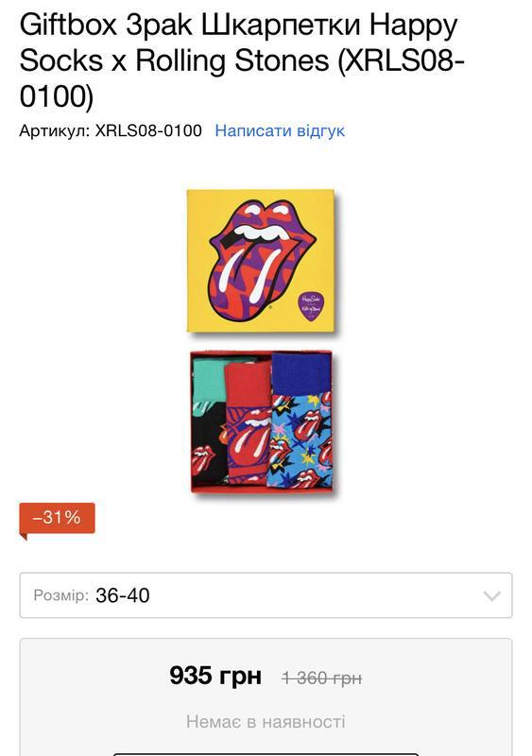The width and height of the screenshot is (532, 756).
Task: Click the outlined button below availability
Action: [266, 754]
